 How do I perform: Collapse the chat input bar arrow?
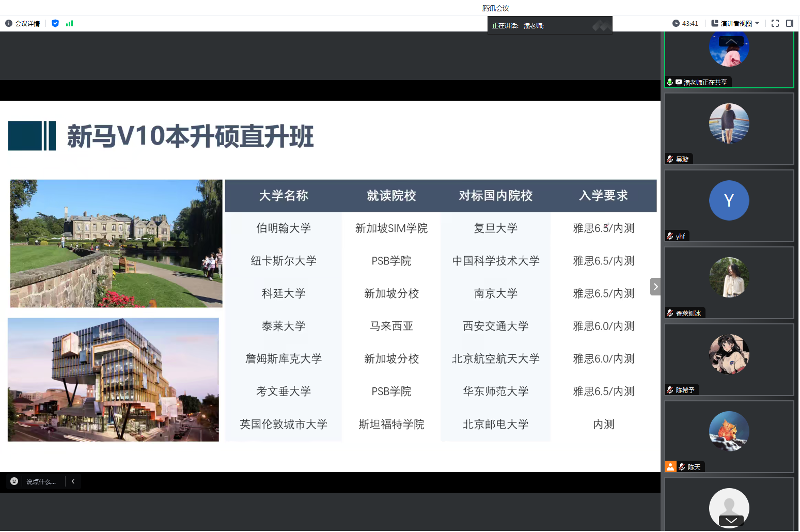point(73,481)
